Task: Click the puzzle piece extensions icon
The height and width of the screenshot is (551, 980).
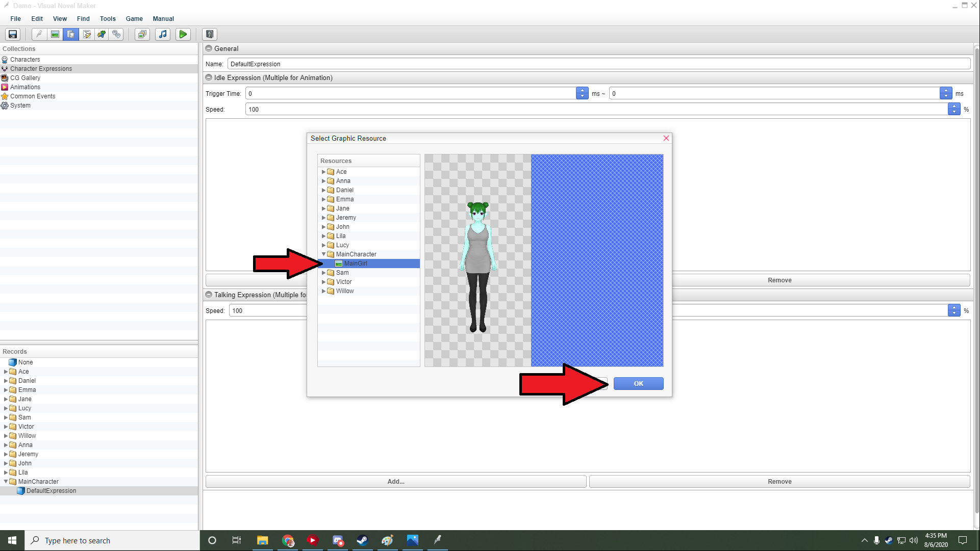Action: click(x=102, y=34)
